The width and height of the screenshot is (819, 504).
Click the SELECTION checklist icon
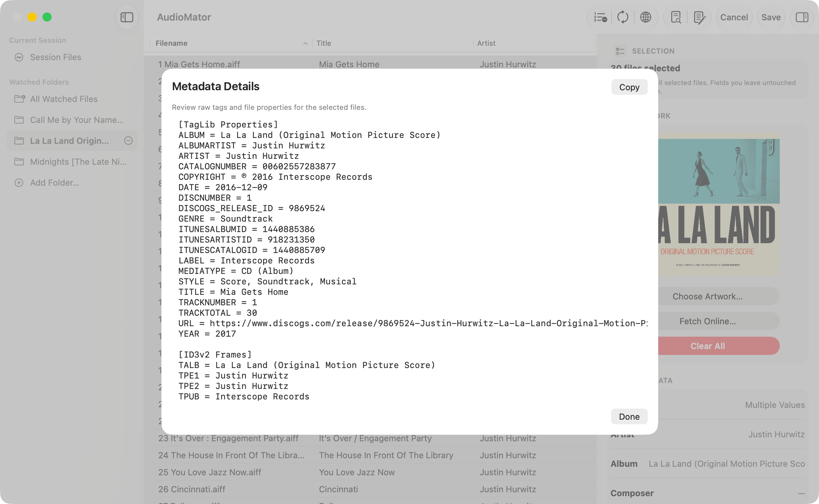pos(620,51)
